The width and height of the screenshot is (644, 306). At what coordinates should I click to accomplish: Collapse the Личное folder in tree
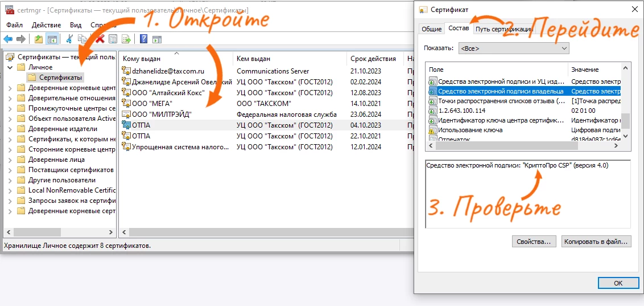coord(11,67)
